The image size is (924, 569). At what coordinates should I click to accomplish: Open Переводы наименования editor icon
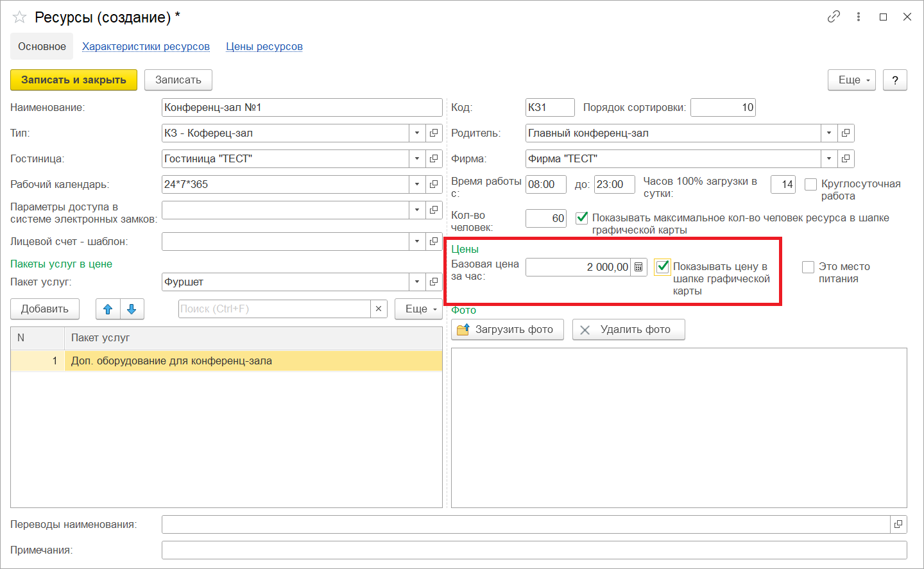coord(898,524)
